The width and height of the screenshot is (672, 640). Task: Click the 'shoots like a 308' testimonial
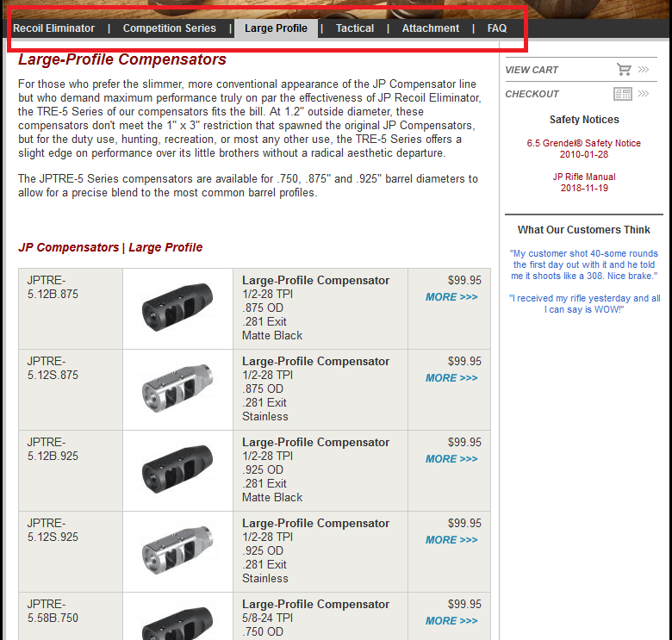click(584, 264)
